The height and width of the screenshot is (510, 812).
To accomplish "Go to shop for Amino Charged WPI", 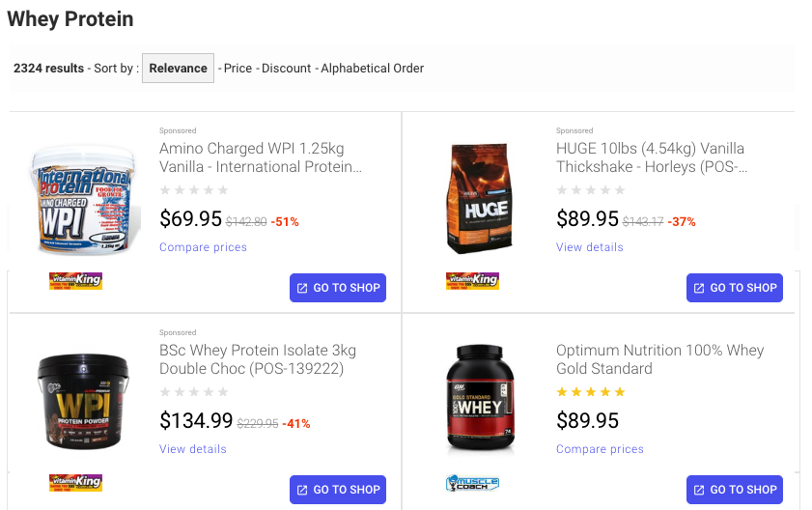I will point(338,288).
